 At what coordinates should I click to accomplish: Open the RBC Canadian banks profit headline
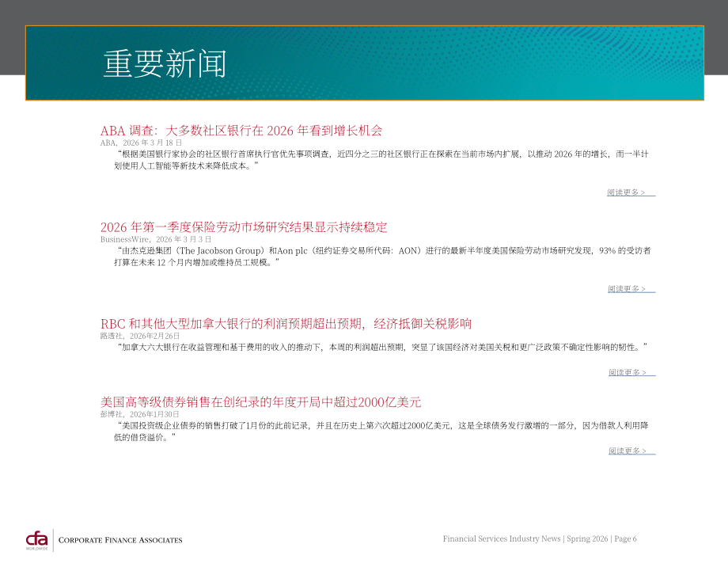[x=286, y=324]
